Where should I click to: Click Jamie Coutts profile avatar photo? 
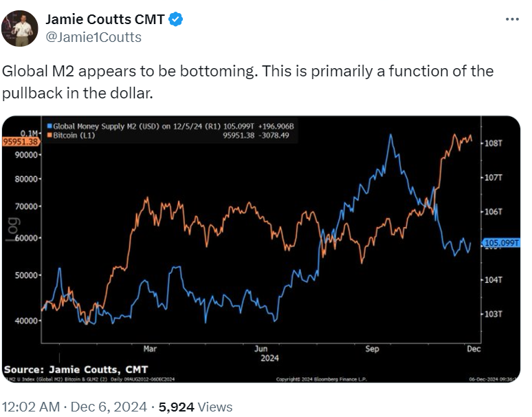pos(21,28)
